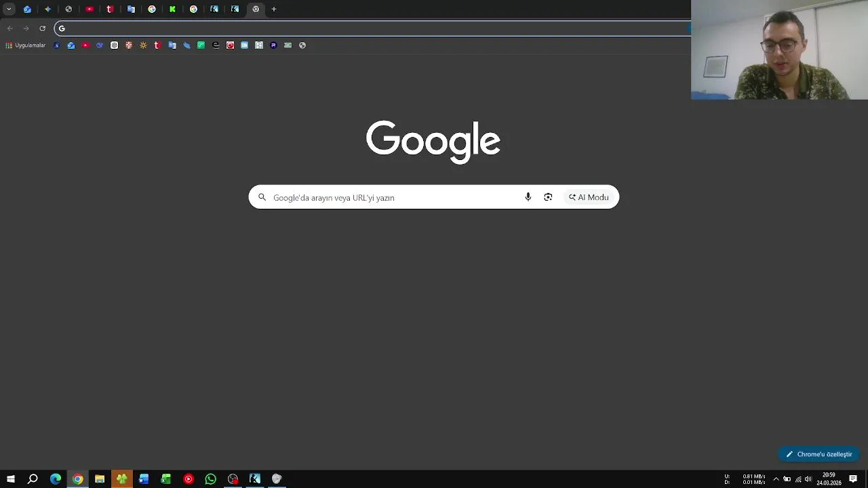Open the Windows Start menu
Screen dimensions: 868x488
tap(11, 479)
